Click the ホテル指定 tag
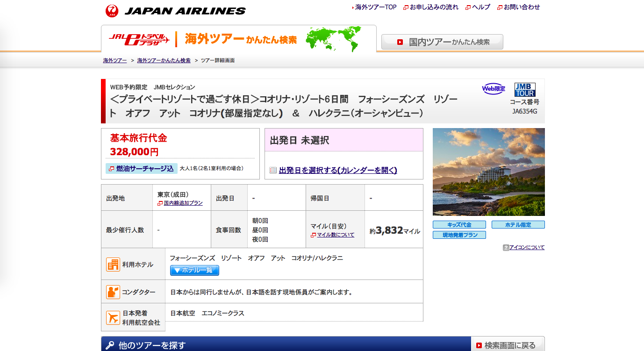This screenshot has height=351, width=644. pos(518,225)
